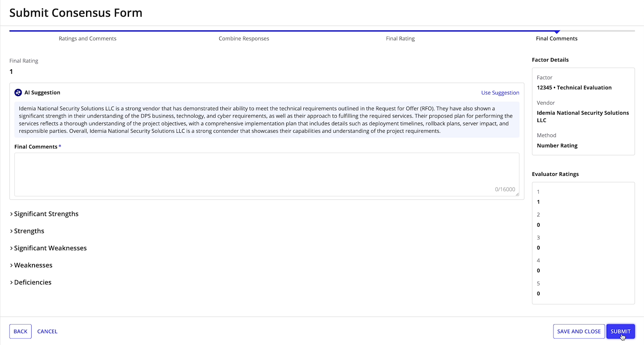
Task: Select the Final Comments step
Action: [557, 38]
